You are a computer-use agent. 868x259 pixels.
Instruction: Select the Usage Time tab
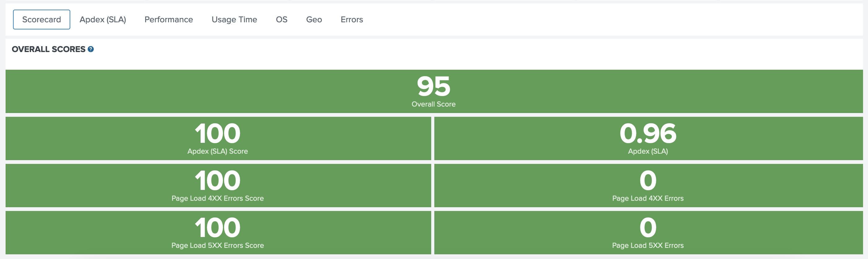point(234,20)
